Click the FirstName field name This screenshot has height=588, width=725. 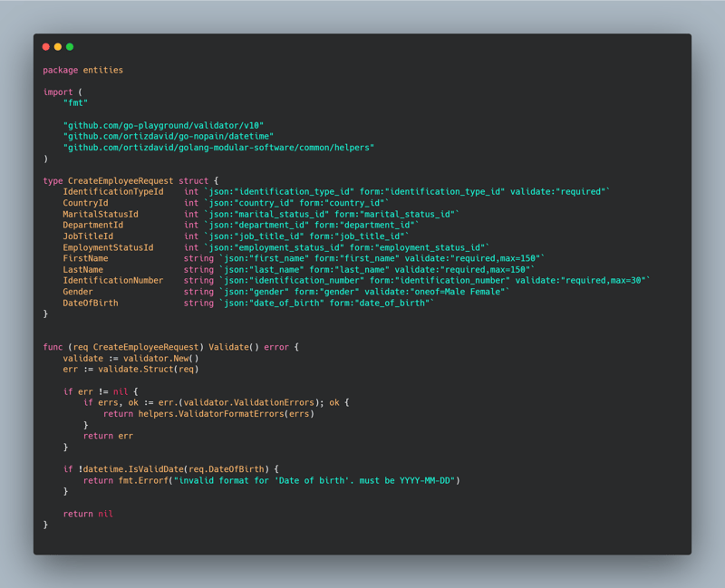pyautogui.click(x=85, y=258)
